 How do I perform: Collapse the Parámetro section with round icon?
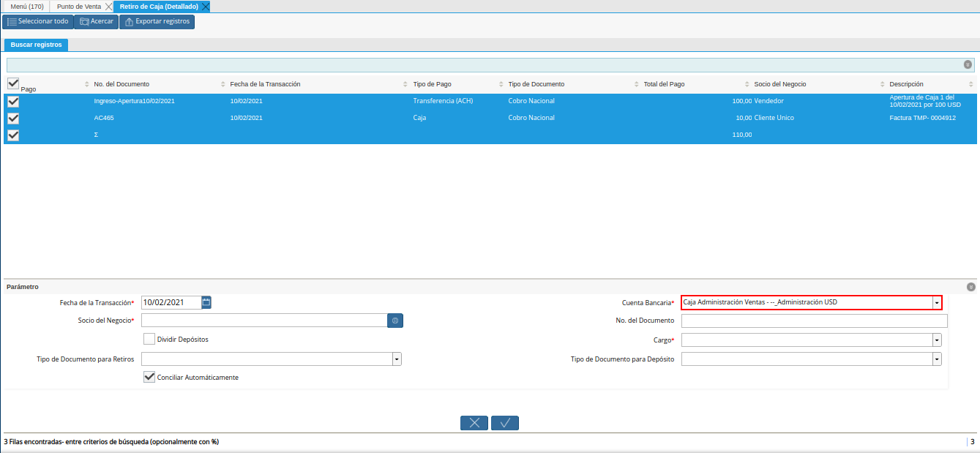[x=970, y=288]
